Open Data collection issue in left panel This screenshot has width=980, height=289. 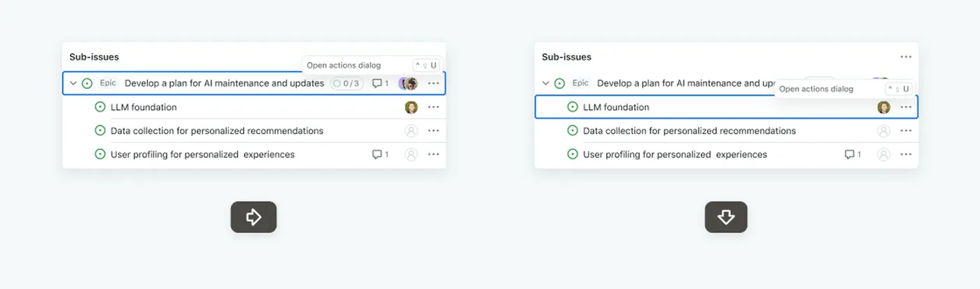pyautogui.click(x=217, y=131)
